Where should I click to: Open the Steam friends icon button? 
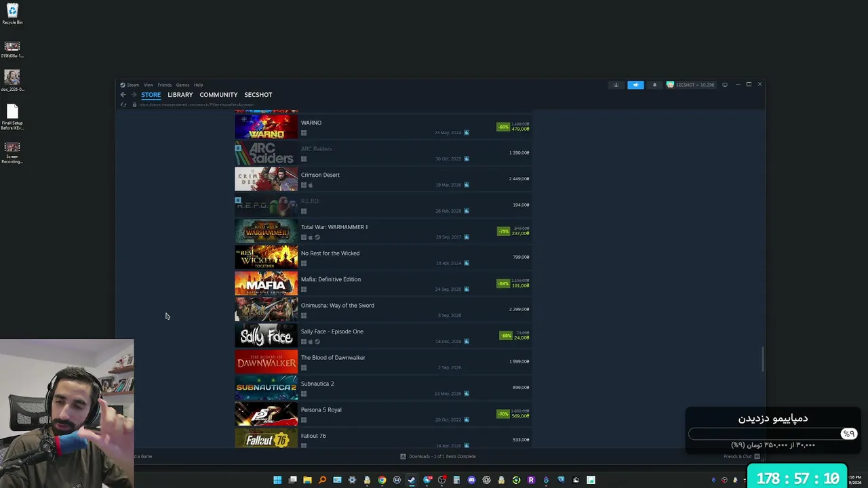click(x=616, y=85)
